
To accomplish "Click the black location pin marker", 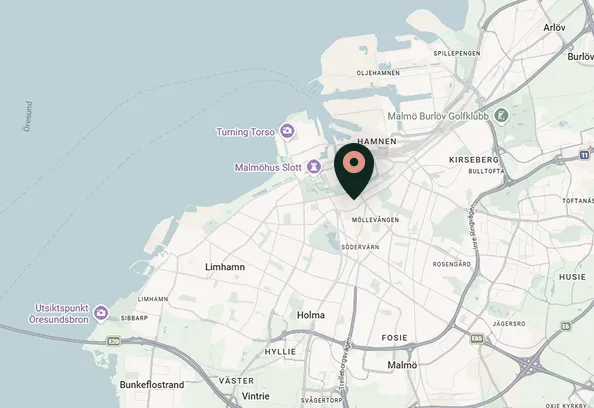I will click(x=354, y=171).
